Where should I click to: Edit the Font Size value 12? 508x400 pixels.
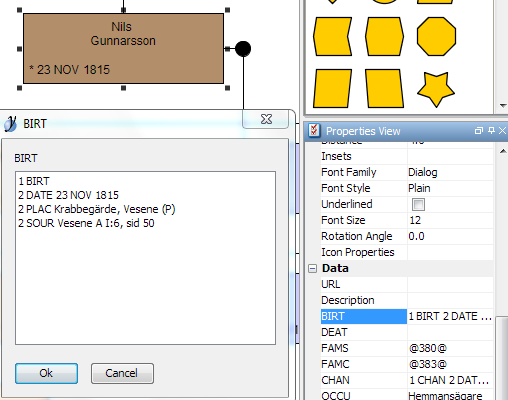click(450, 220)
